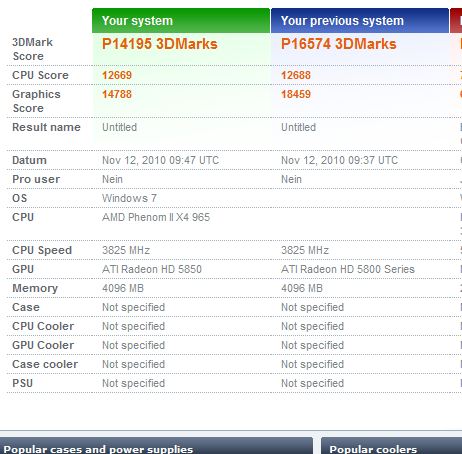The width and height of the screenshot is (462, 454).
Task: Click the 'Memory' row label
Action: (35, 288)
